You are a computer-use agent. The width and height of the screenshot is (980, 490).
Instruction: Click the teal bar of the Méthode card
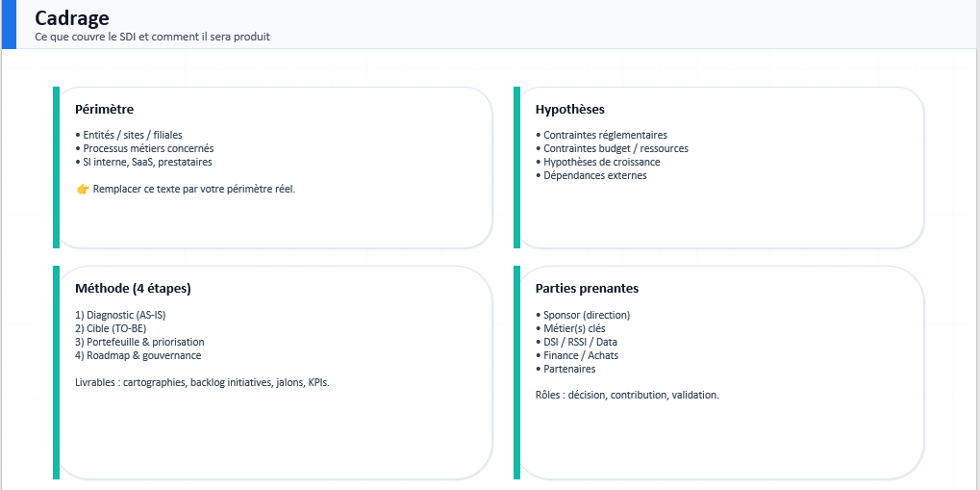[x=56, y=373]
